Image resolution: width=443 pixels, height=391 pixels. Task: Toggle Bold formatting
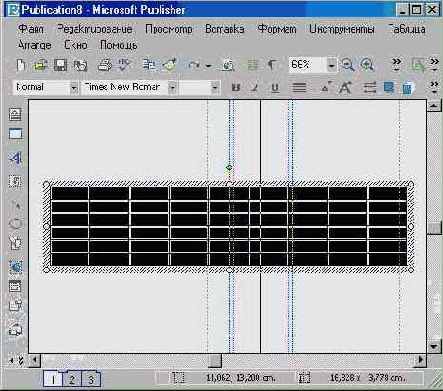[236, 88]
